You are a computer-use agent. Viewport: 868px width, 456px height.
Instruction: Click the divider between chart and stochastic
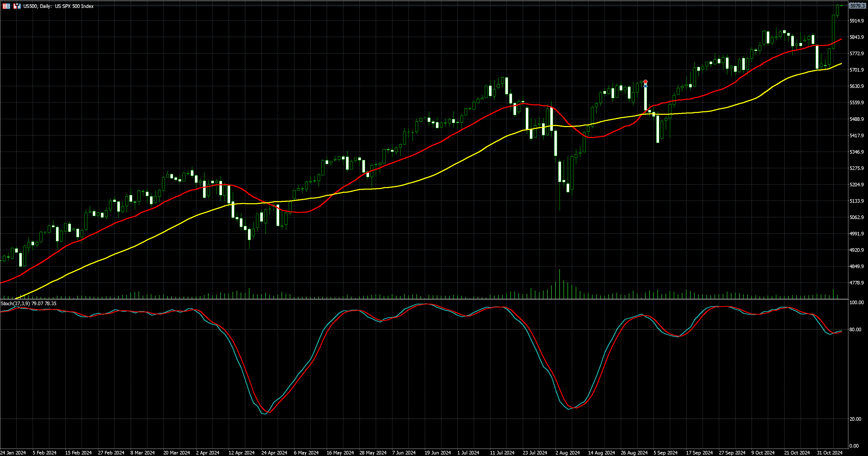pyautogui.click(x=404, y=299)
